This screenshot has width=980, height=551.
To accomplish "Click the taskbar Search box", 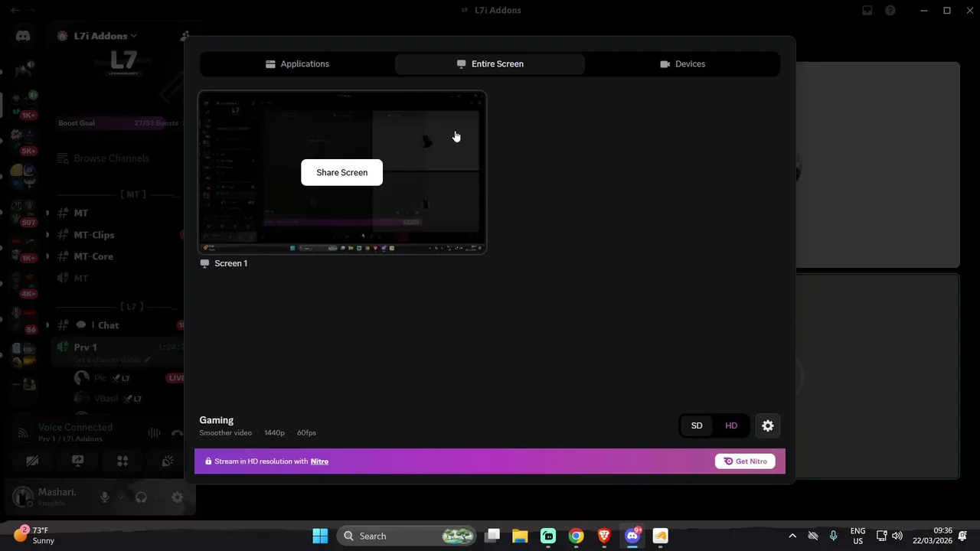I will [x=406, y=536].
